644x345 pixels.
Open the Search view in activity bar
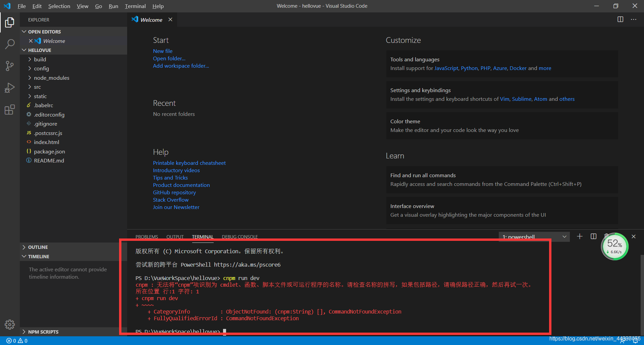[10, 44]
